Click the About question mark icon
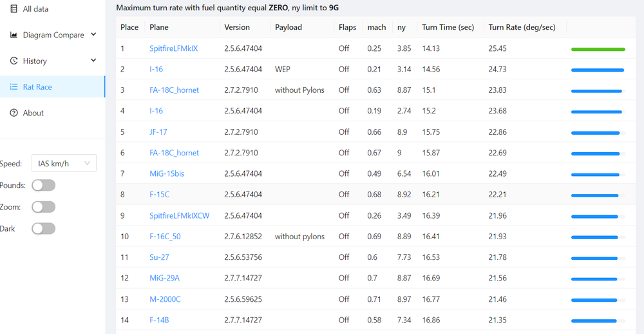Image resolution: width=644 pixels, height=334 pixels. [x=14, y=113]
